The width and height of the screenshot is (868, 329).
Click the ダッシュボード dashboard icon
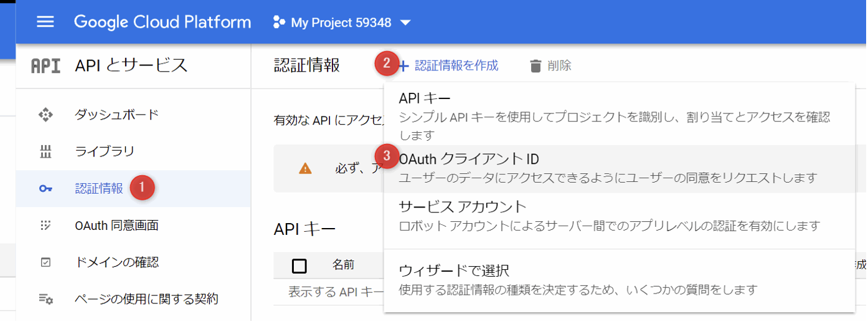45,115
